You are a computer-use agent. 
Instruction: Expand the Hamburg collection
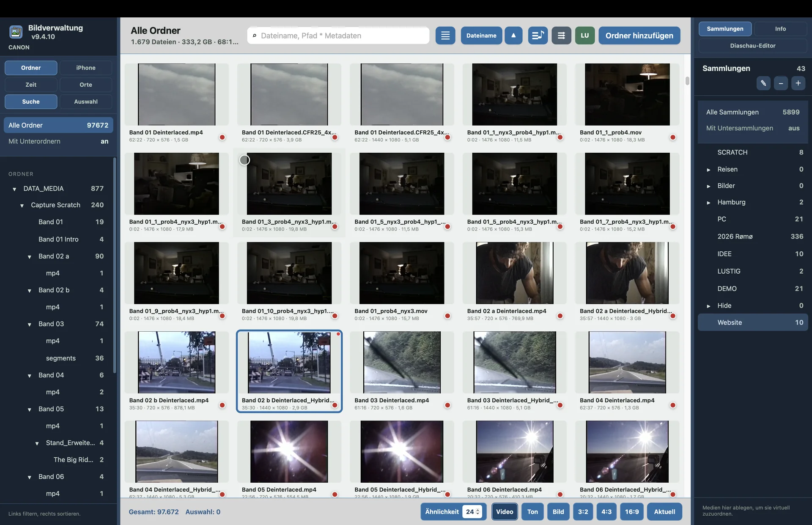[x=708, y=203]
